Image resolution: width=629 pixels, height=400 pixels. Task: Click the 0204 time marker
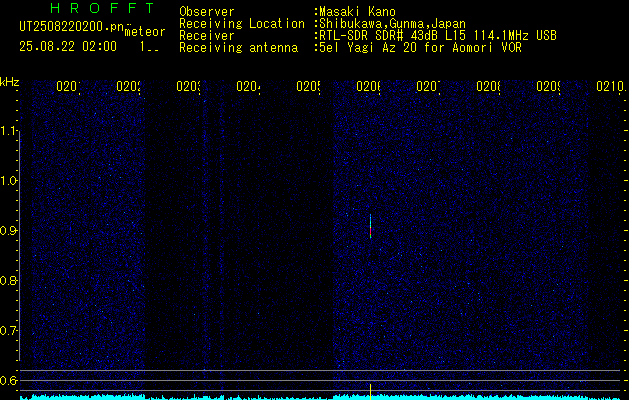click(x=248, y=86)
